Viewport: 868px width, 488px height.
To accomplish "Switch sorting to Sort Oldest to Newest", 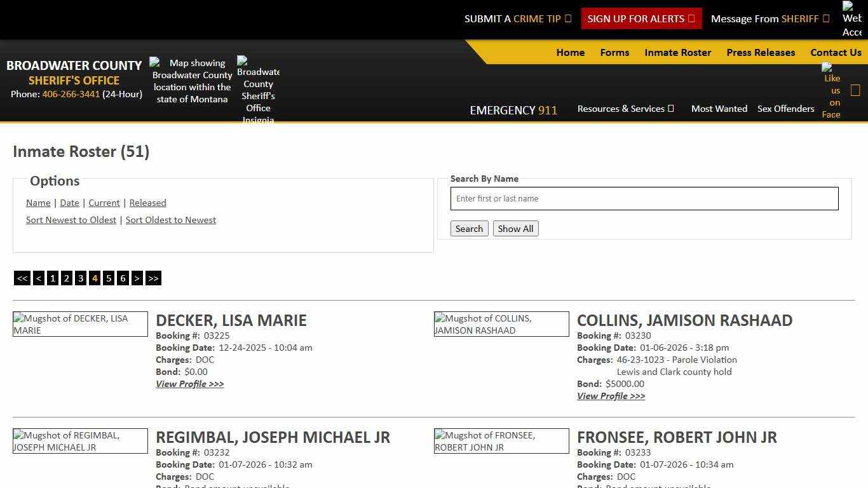I will (171, 220).
